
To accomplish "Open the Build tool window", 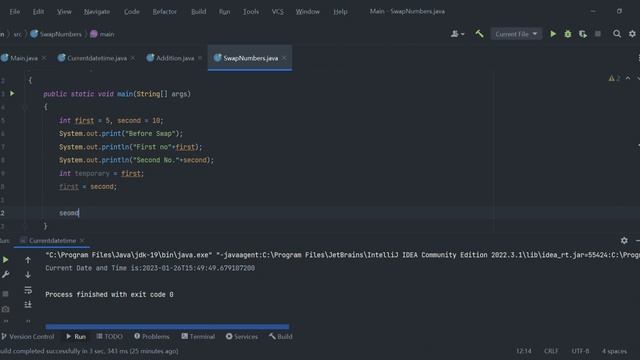I will tap(280, 336).
